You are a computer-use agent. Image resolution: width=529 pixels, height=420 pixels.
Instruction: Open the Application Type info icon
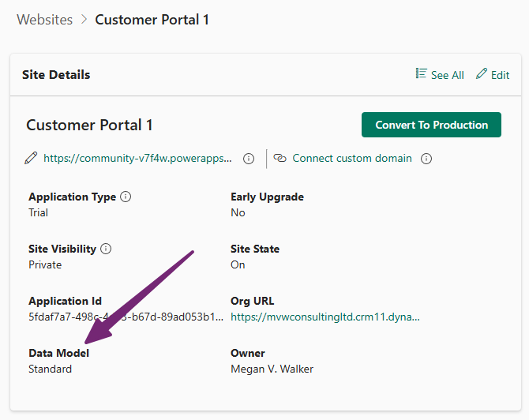(x=126, y=197)
